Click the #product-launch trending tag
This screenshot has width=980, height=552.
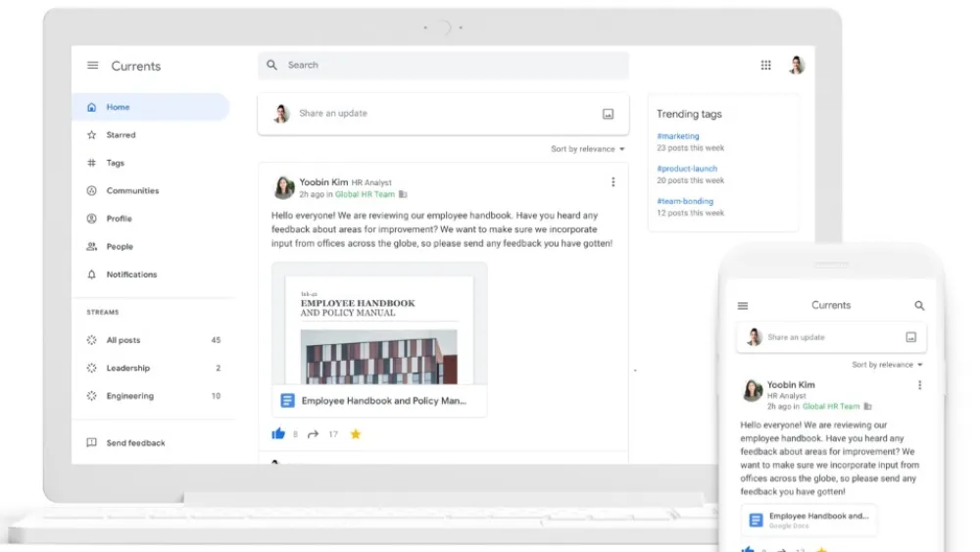(x=687, y=169)
